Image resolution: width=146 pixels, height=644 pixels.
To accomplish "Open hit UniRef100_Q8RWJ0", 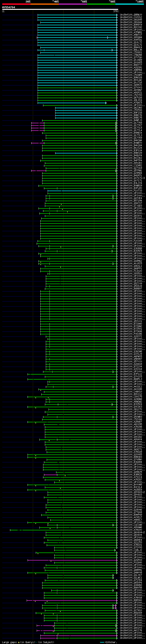I will coord(131,15).
